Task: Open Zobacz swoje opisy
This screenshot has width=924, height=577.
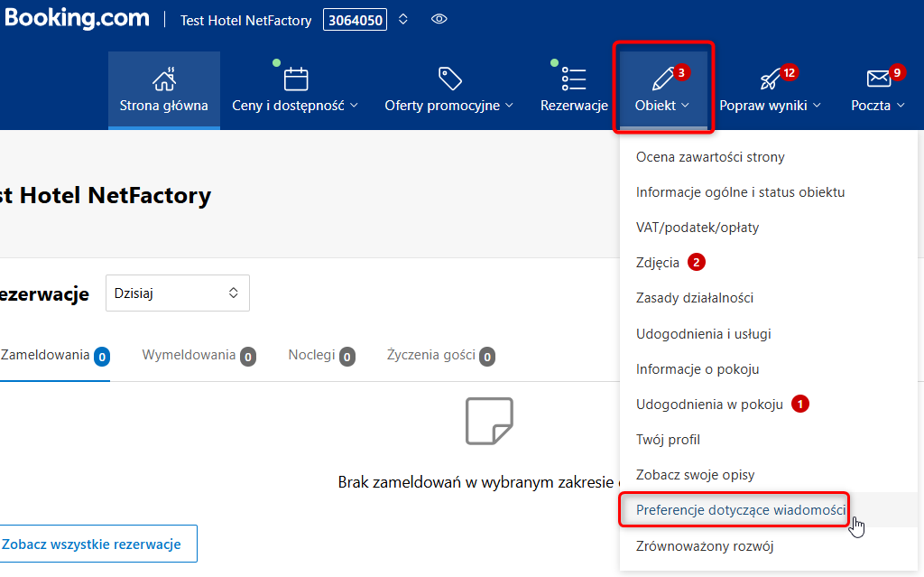Action: pos(695,475)
